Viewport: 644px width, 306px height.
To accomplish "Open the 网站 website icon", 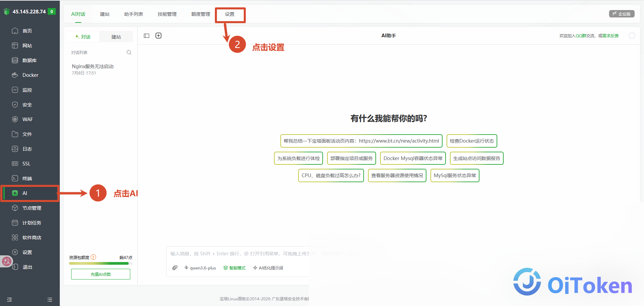I will tap(15, 46).
